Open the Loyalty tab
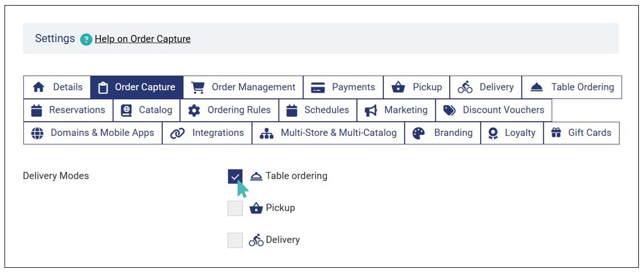644x274 pixels. tap(512, 133)
